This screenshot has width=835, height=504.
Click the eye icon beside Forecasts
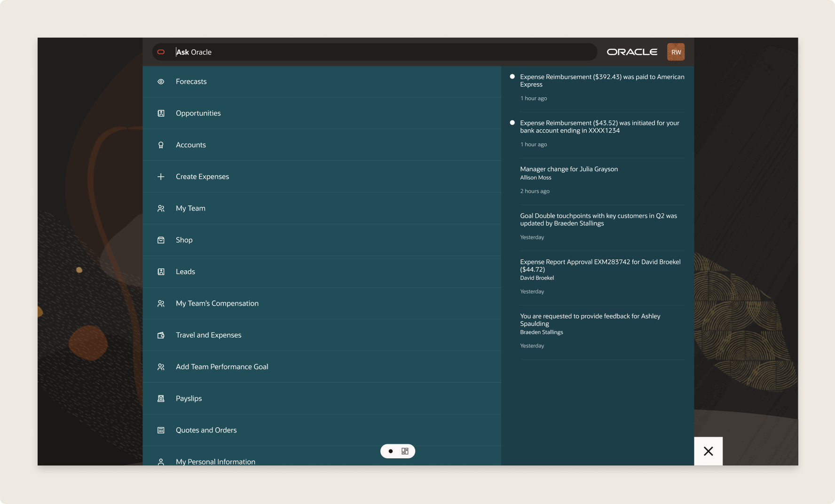(161, 81)
